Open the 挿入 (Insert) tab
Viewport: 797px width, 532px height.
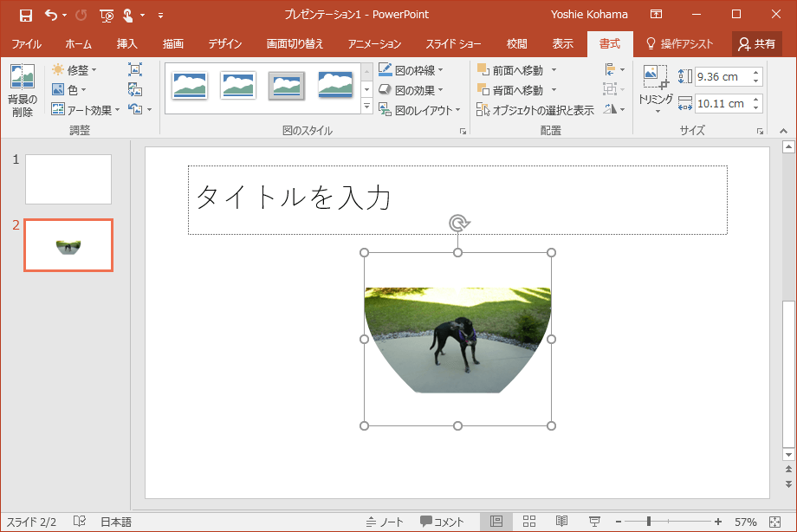(126, 44)
